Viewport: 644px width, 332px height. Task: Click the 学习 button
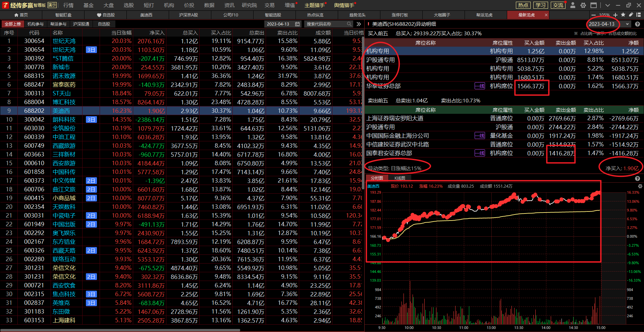pos(540,5)
